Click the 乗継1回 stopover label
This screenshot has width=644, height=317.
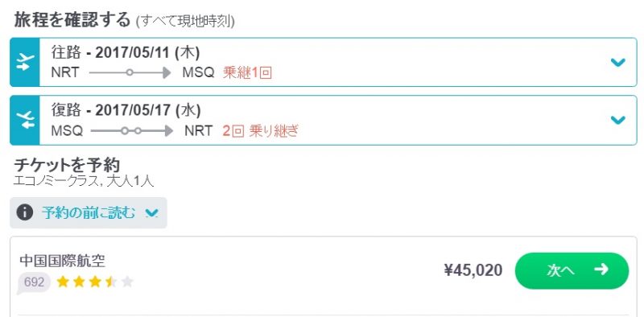click(x=248, y=72)
